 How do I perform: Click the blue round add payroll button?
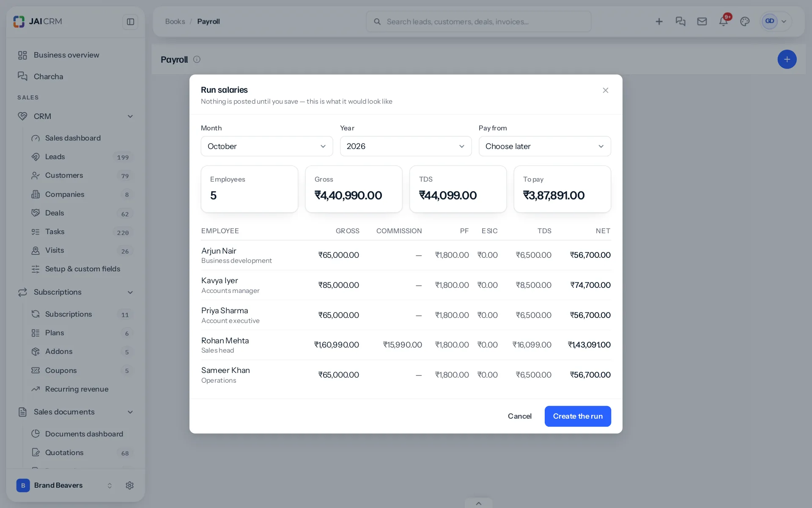(787, 59)
